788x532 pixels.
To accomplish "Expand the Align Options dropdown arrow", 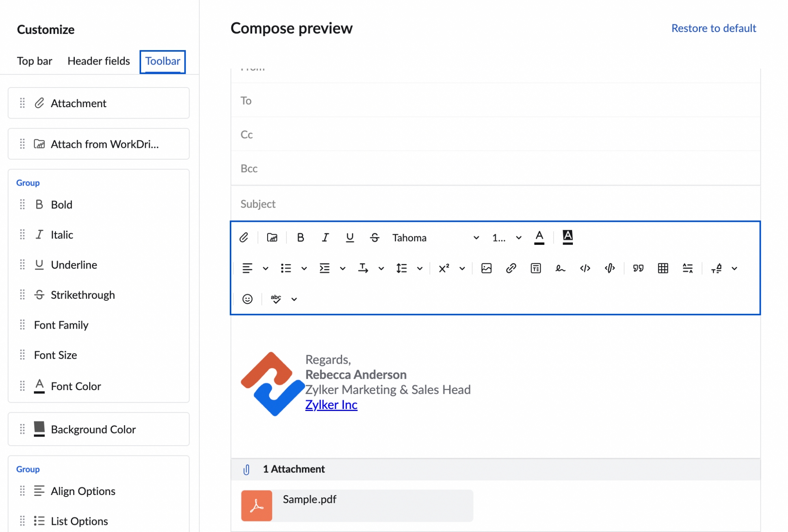I will click(x=265, y=268).
